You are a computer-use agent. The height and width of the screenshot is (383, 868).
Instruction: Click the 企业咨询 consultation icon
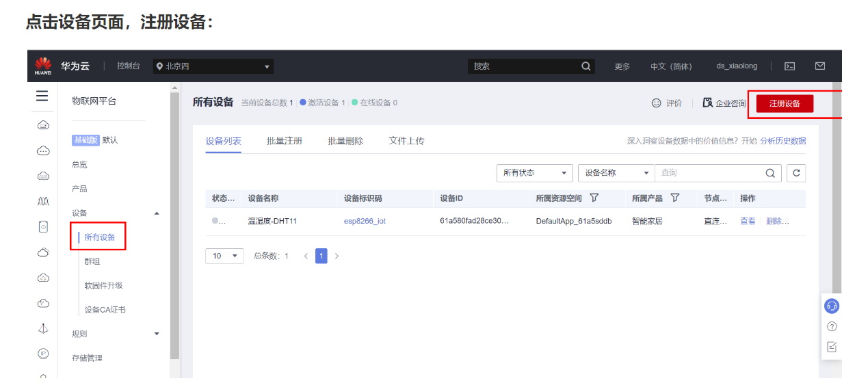click(x=708, y=103)
